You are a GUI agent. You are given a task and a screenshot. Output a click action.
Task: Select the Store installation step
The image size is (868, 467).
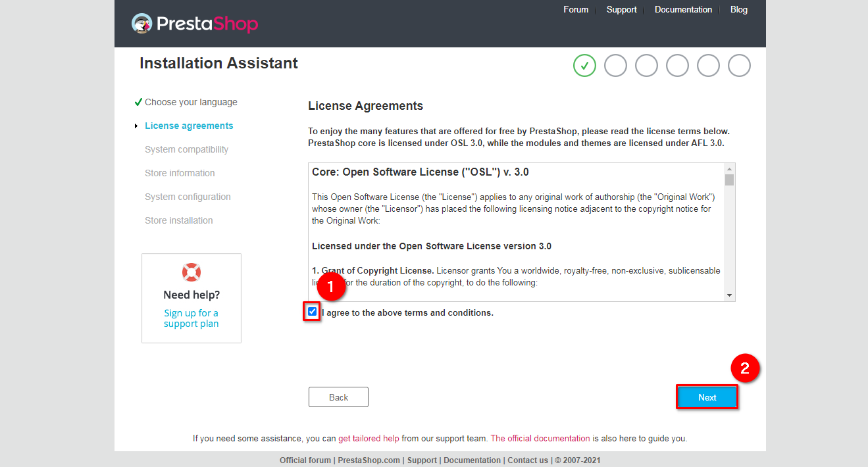pos(179,220)
